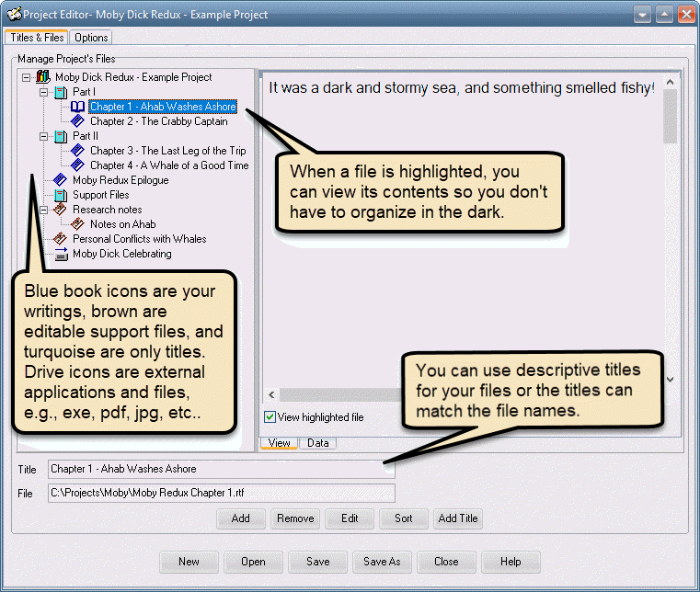
Task: Click the Sort button
Action: click(404, 518)
